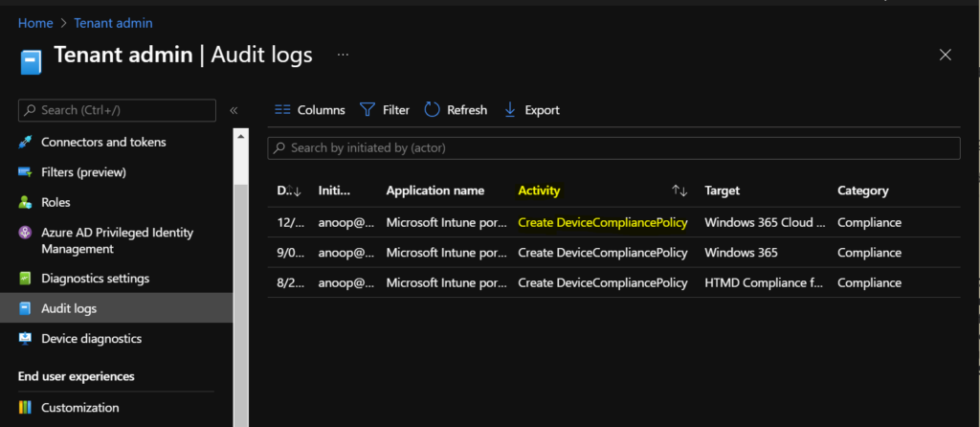Click the Search by initiated by (actor) box

pyautogui.click(x=613, y=148)
